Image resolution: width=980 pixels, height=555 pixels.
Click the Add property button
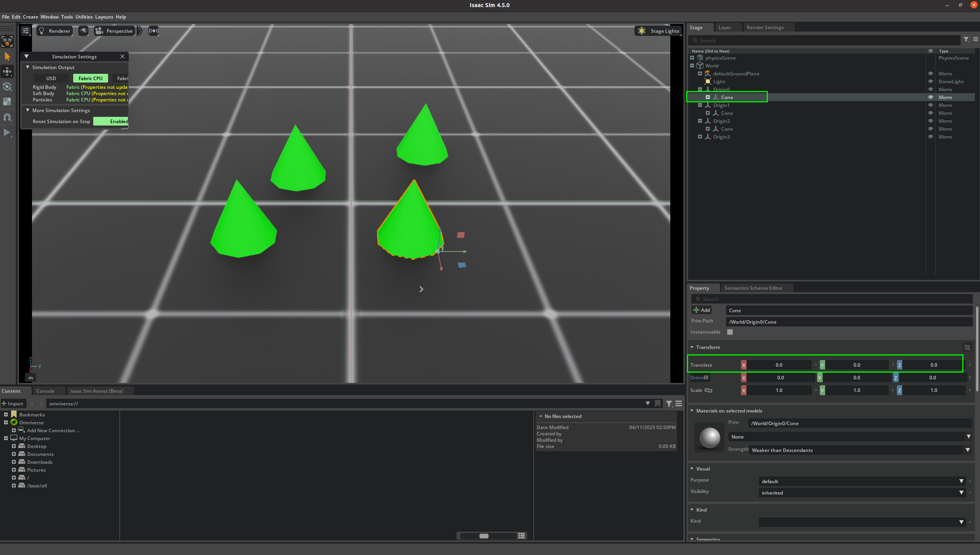pyautogui.click(x=702, y=310)
